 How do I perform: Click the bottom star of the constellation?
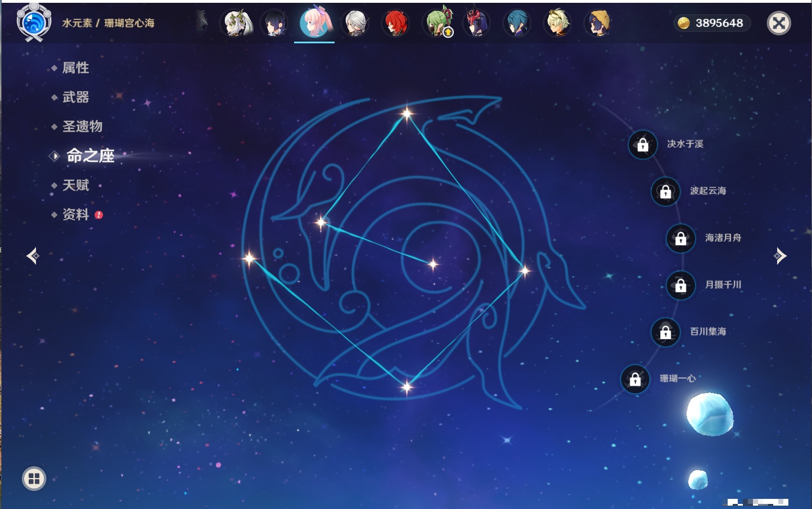point(407,386)
